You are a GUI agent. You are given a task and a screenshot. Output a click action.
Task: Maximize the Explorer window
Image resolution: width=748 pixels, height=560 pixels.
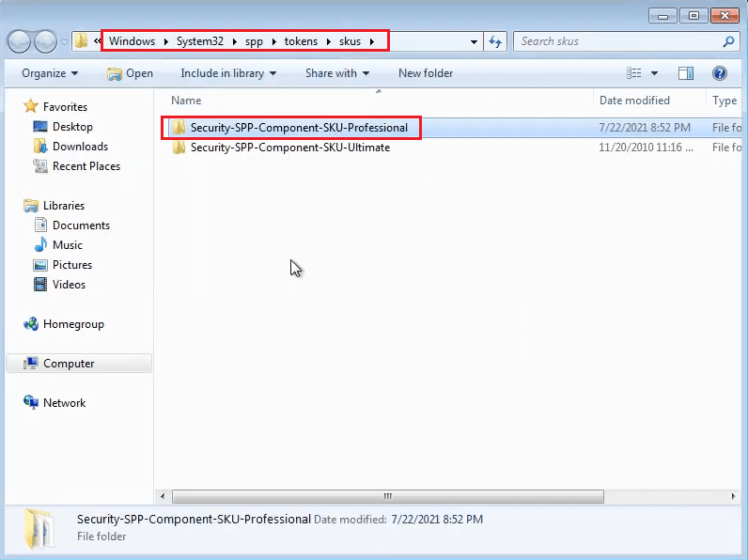click(x=693, y=16)
